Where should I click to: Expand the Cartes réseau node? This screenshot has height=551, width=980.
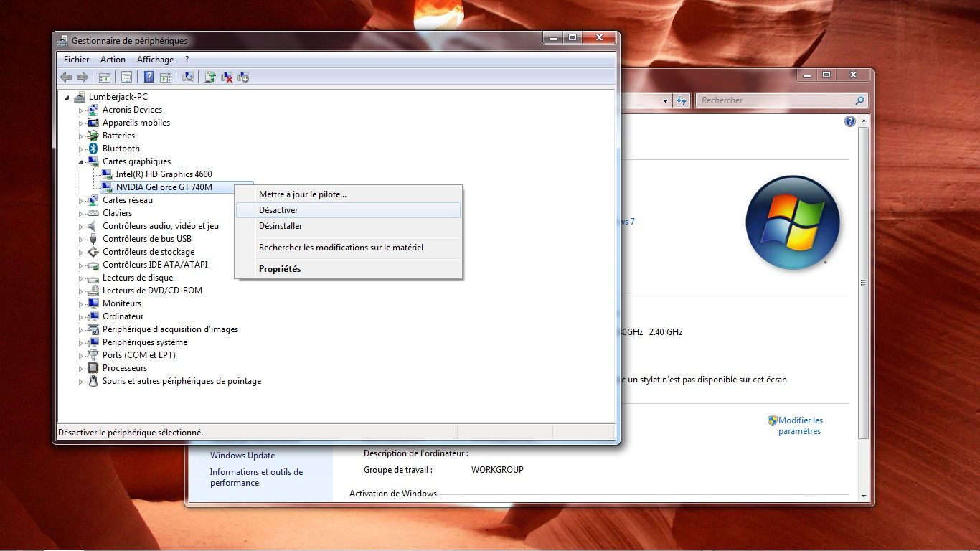pos(81,201)
